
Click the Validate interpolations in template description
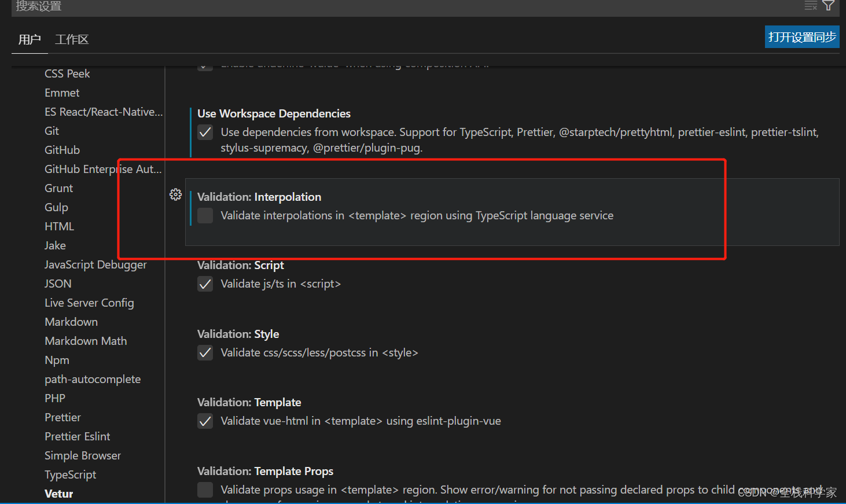pyautogui.click(x=417, y=215)
